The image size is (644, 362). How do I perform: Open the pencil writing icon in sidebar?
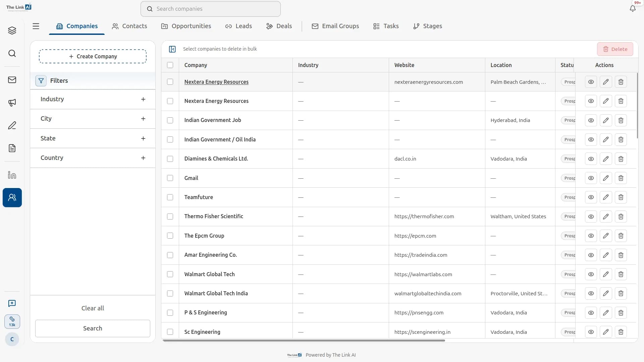click(12, 125)
